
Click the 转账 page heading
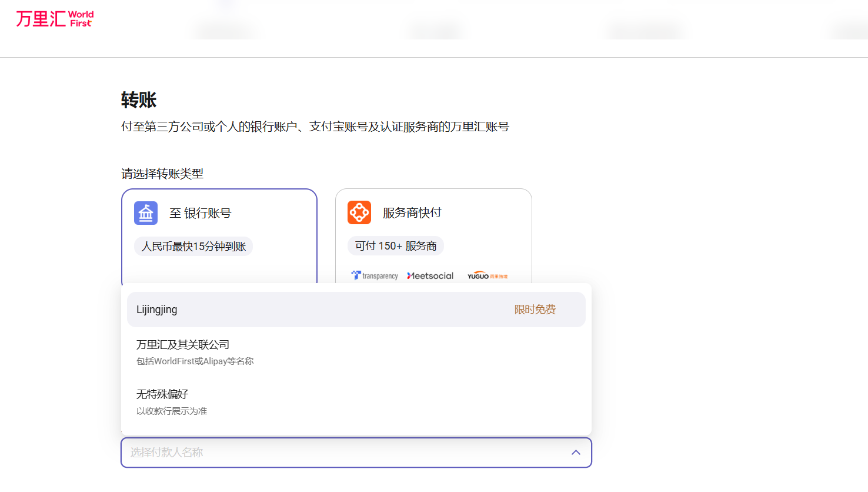pos(139,100)
